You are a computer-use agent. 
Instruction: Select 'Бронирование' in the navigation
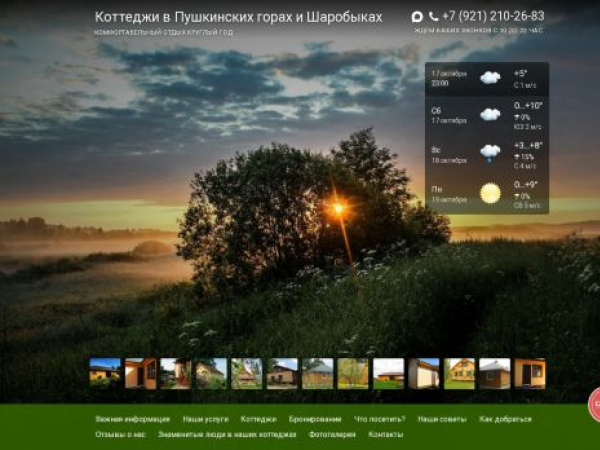(x=315, y=419)
